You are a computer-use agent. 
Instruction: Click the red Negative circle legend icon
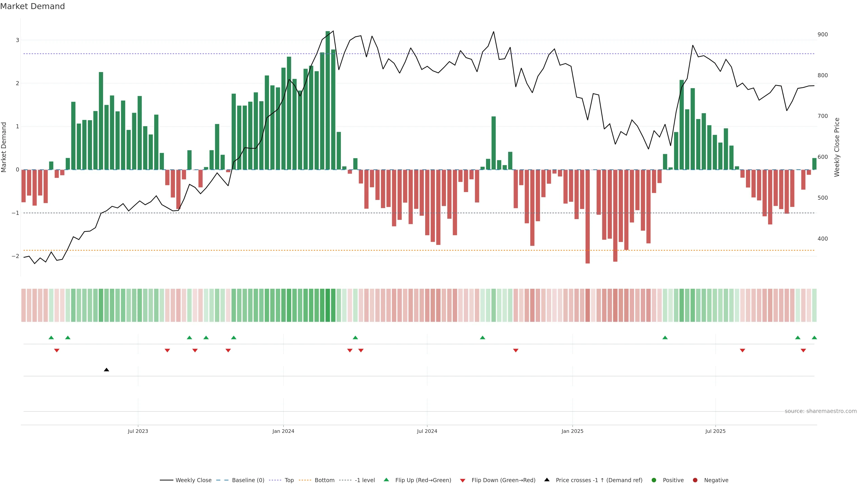(x=695, y=480)
